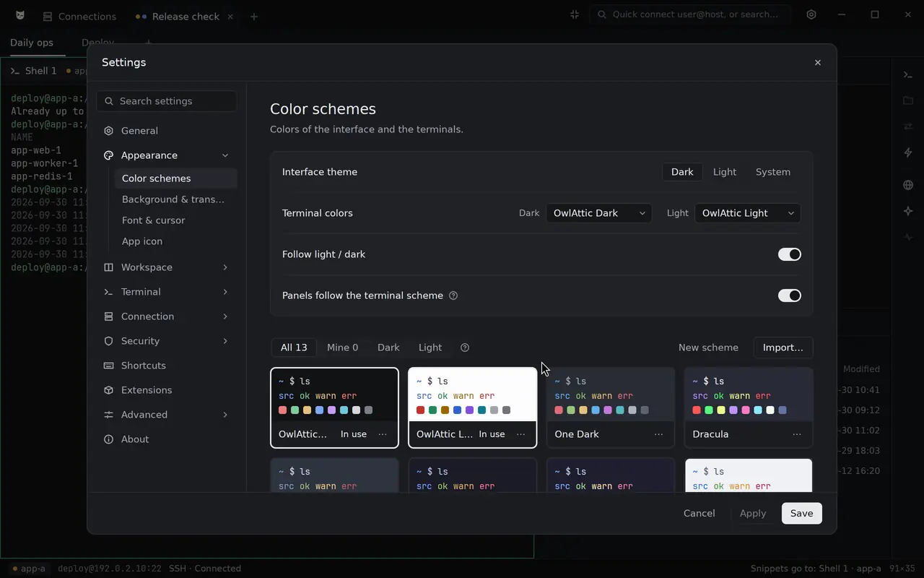Open the more options menu on Dracula card
The image size is (924, 578).
click(x=797, y=434)
